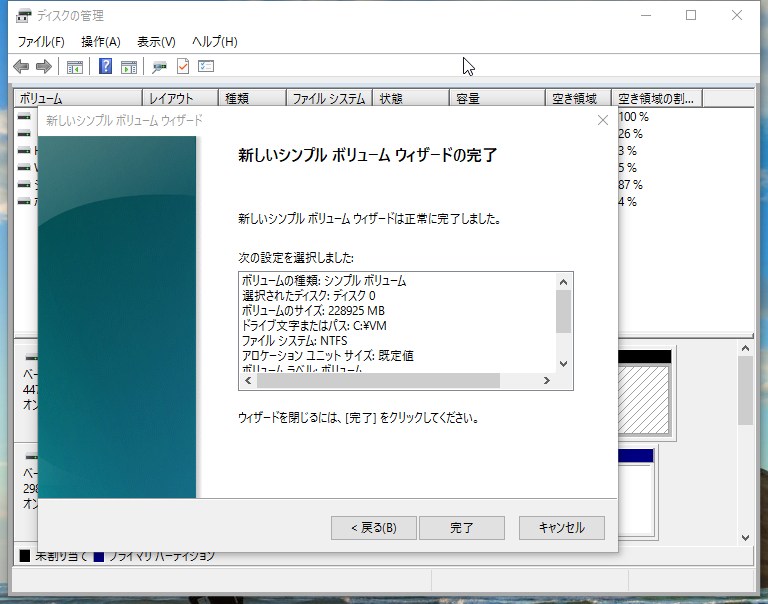The image size is (768, 604).
Task: Select line 選択されたディスク: ディスク 0
Action: pyautogui.click(x=309, y=296)
